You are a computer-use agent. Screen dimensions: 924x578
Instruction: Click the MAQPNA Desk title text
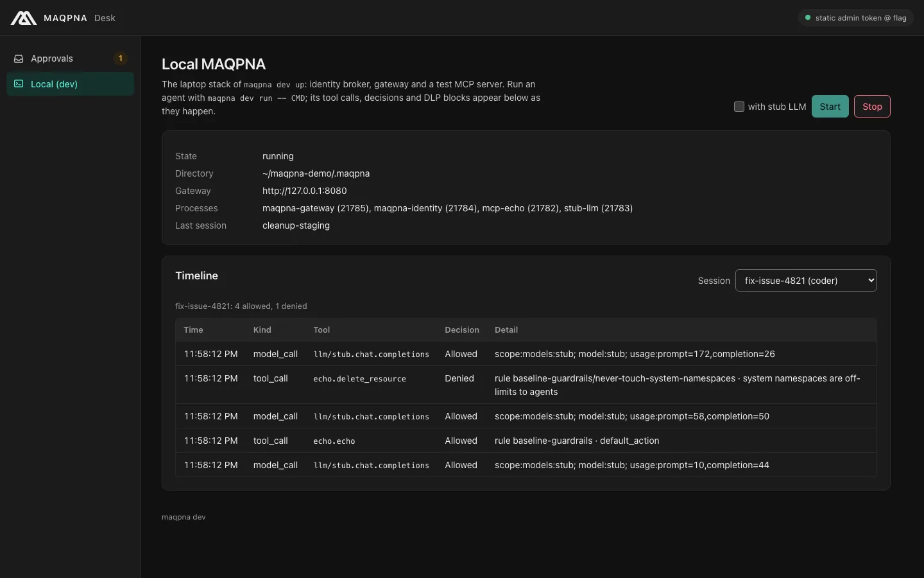(80, 18)
